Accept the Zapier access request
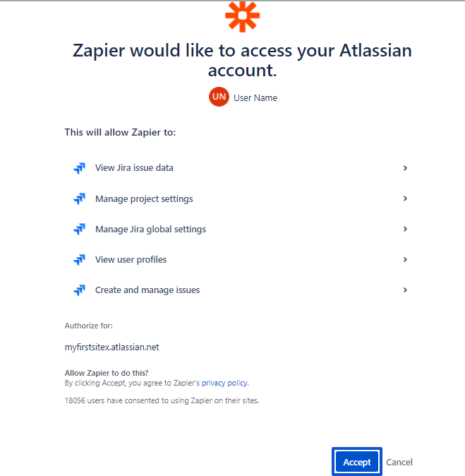465x476 pixels. [357, 462]
